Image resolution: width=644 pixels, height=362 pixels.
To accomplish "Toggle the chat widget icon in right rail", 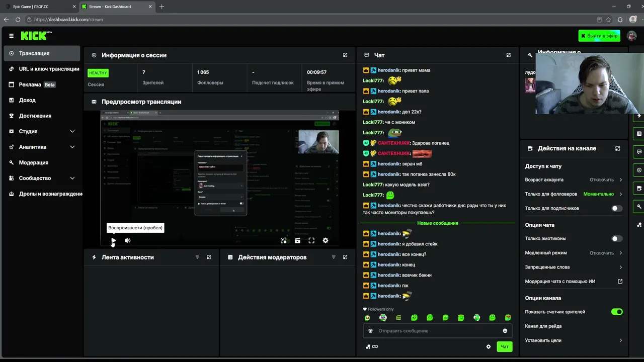I will pyautogui.click(x=639, y=152).
